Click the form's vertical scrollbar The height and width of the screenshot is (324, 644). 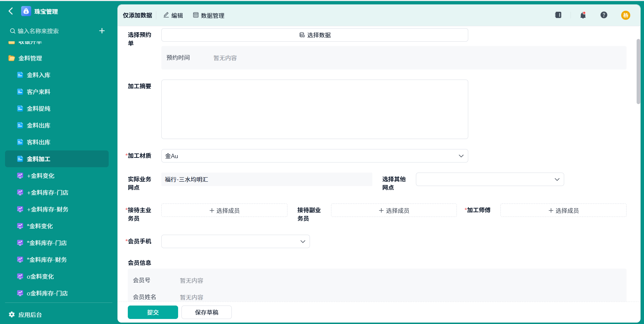[x=638, y=72]
